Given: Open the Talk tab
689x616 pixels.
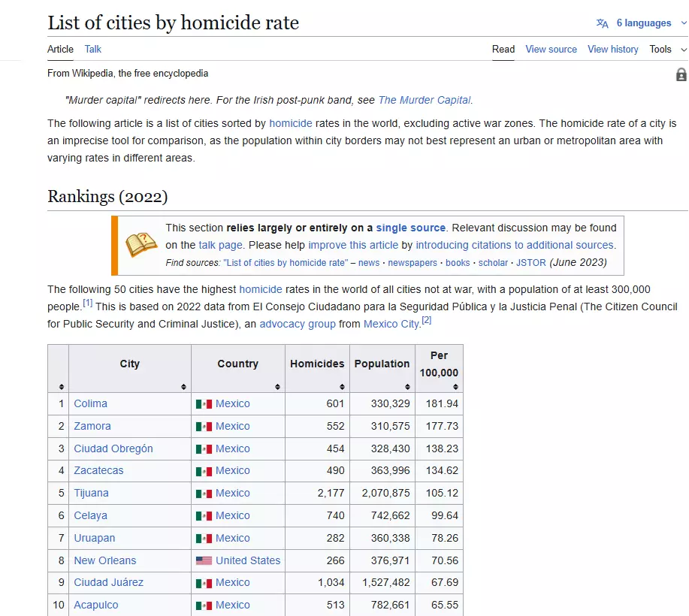Looking at the screenshot, I should coord(92,50).
